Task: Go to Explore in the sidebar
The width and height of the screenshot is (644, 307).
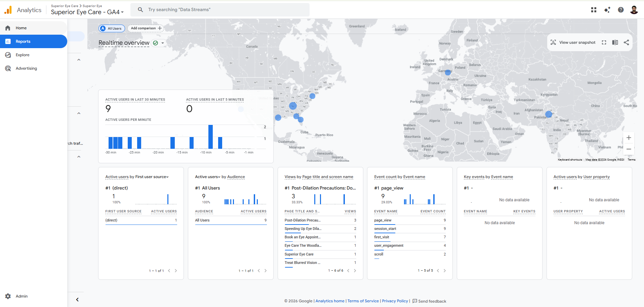Action: [x=22, y=55]
